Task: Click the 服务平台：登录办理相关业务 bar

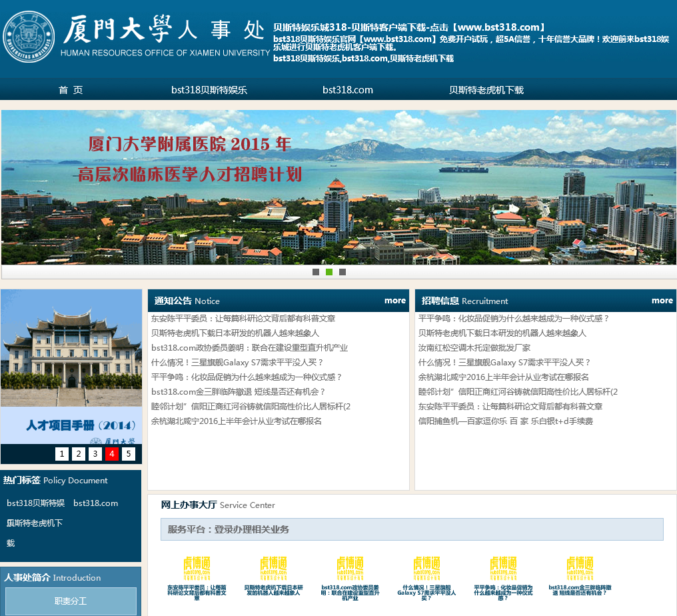Action: pos(412,529)
